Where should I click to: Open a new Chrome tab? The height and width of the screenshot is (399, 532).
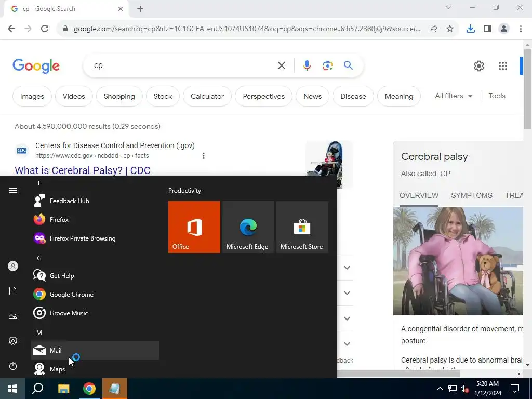(140, 9)
